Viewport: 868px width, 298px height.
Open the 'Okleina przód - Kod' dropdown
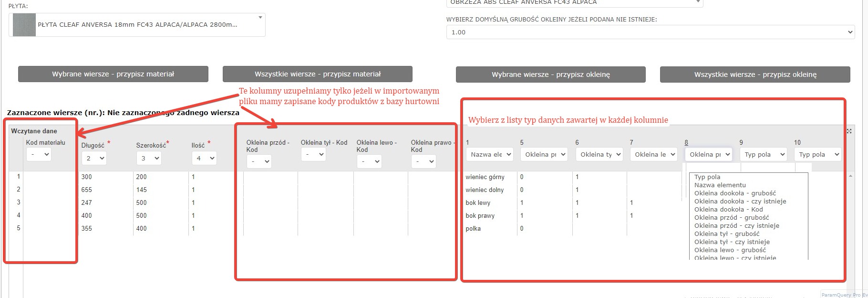click(259, 161)
